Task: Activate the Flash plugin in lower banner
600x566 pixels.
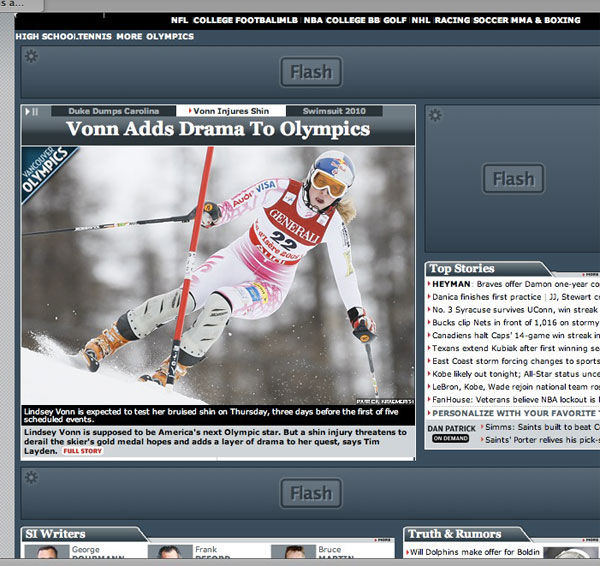Action: tap(311, 493)
